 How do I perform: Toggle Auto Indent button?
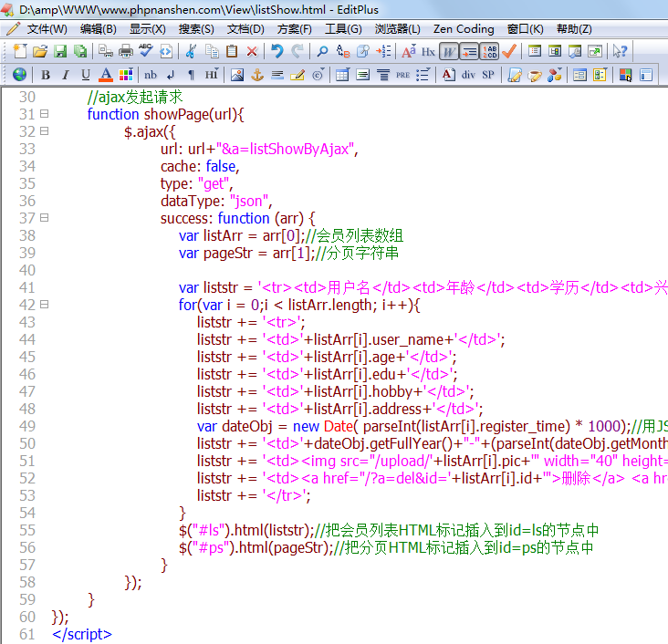[x=469, y=51]
